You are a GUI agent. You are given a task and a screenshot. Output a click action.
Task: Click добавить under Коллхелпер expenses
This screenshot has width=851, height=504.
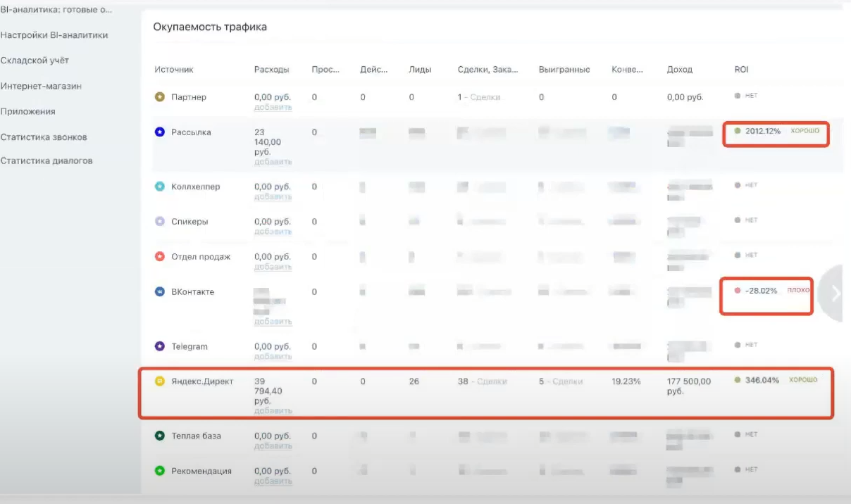[273, 196]
